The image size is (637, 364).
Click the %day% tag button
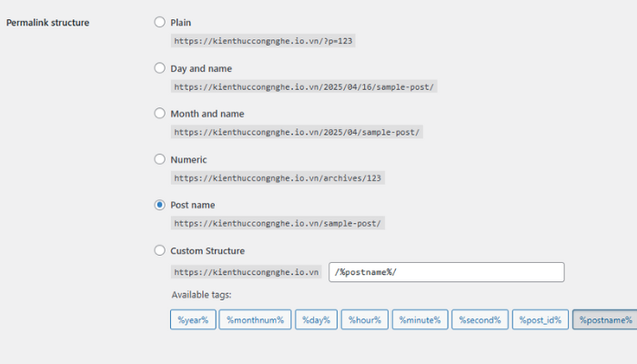click(314, 319)
